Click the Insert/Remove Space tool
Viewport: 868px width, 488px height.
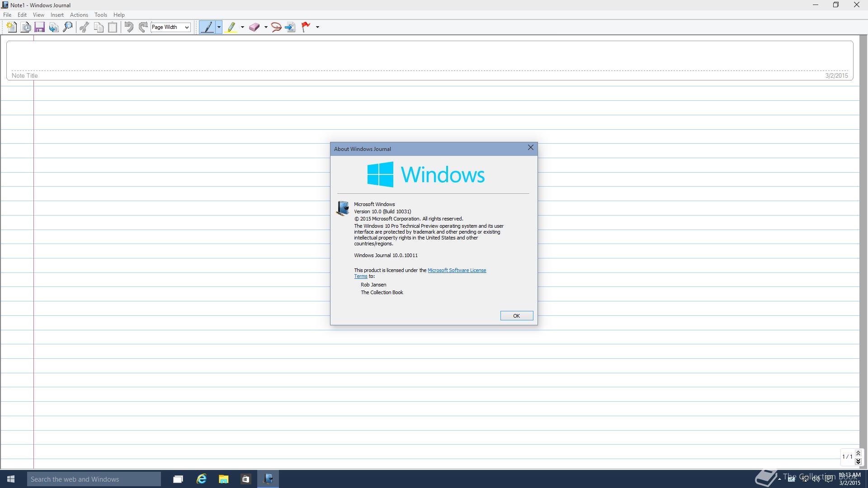(x=290, y=27)
